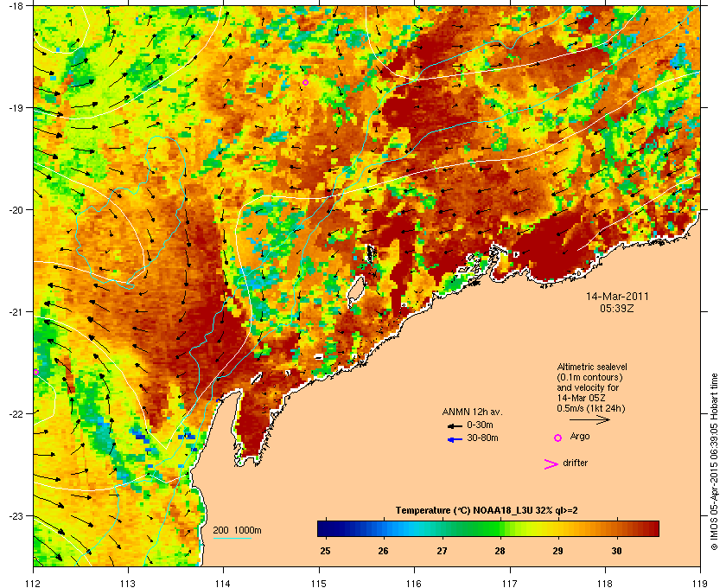
Task: Click the latitude axis label -22
Action: pos(16,414)
